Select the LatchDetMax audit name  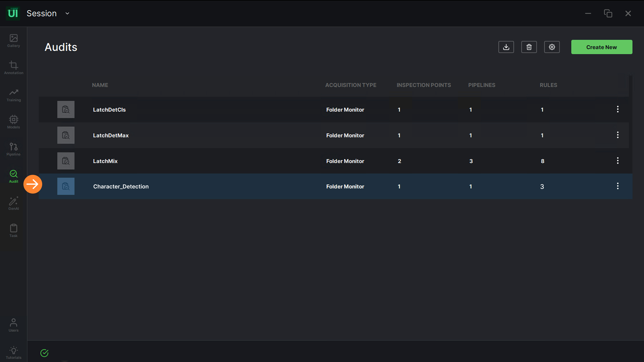[x=111, y=135]
